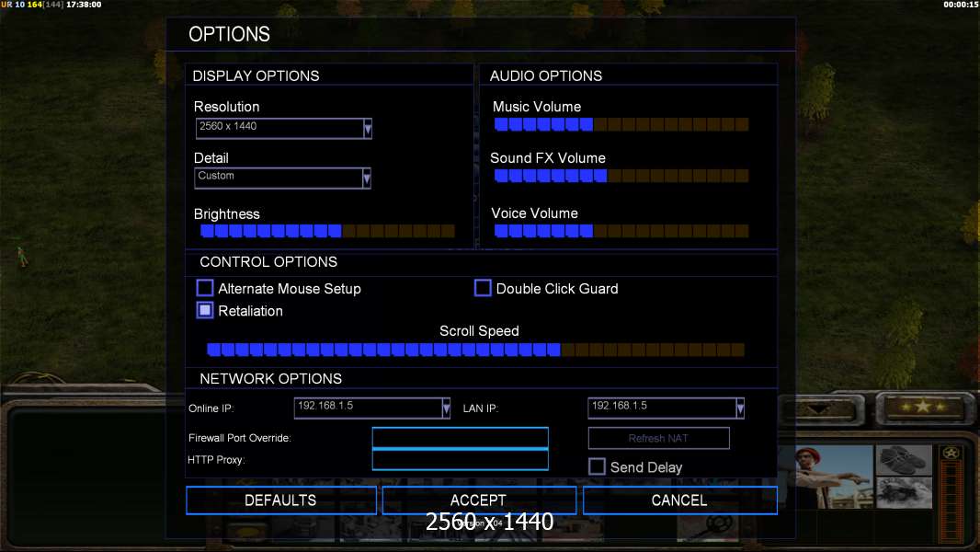Click the Scroll Speed label
This screenshot has width=980, height=552.
click(x=479, y=330)
